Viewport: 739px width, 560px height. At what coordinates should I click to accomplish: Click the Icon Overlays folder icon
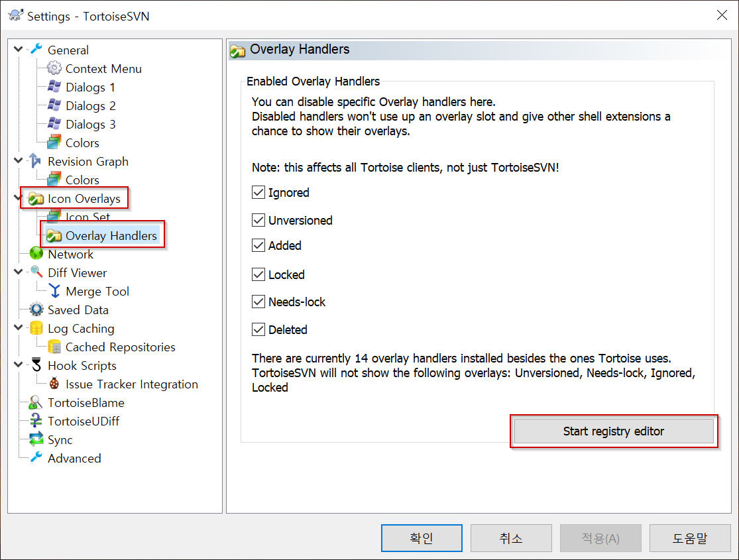(x=36, y=198)
